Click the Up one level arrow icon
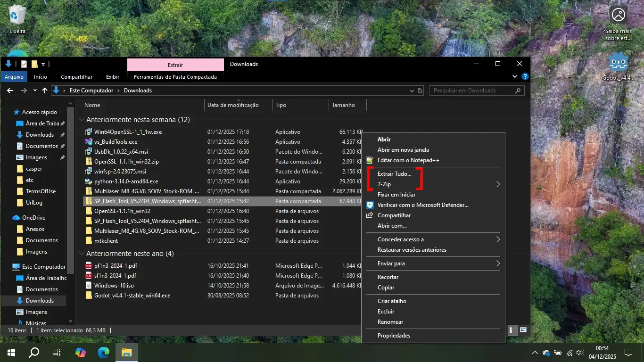 tap(45, 90)
